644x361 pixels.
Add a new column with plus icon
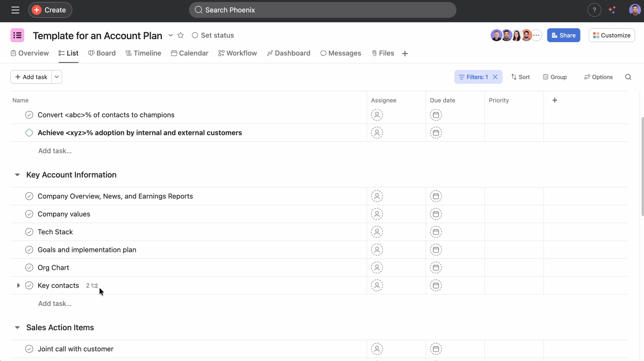pos(555,100)
